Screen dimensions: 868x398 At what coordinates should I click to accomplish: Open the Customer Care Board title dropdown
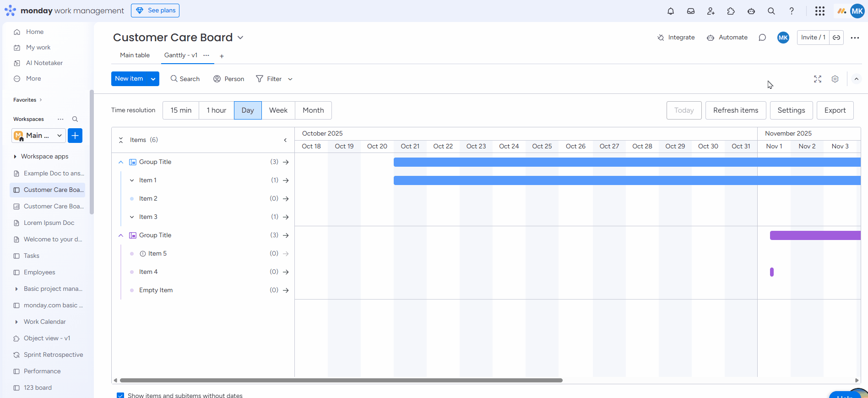240,38
